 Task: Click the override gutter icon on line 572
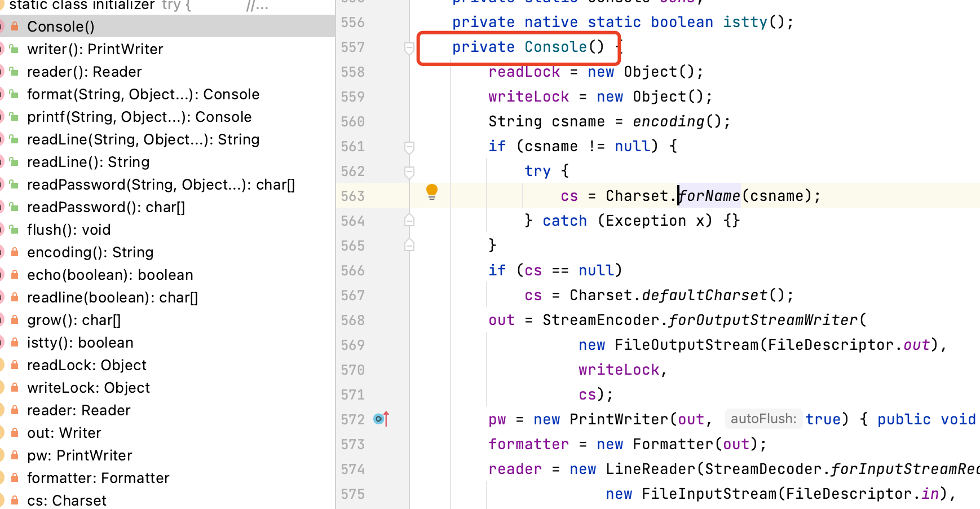(381, 419)
